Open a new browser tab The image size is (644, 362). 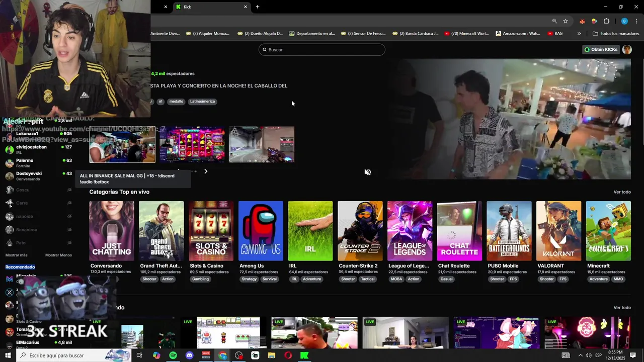coord(258,7)
